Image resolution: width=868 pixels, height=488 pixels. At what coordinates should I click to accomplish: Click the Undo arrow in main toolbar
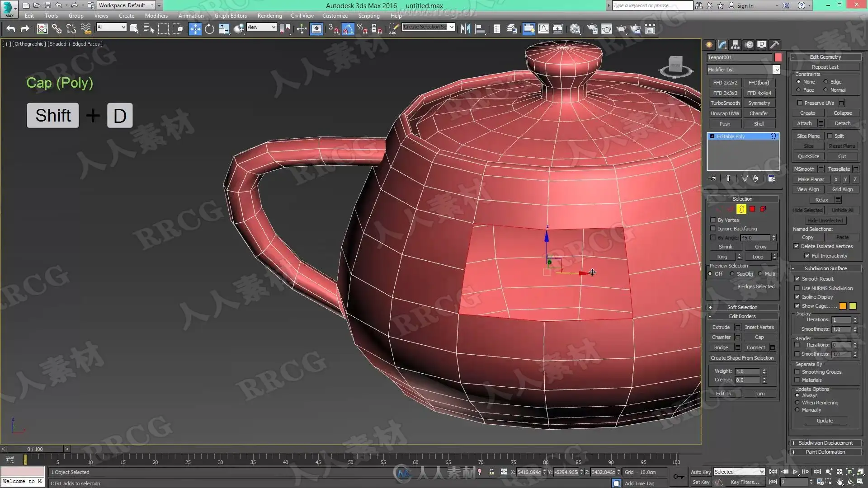(11, 29)
